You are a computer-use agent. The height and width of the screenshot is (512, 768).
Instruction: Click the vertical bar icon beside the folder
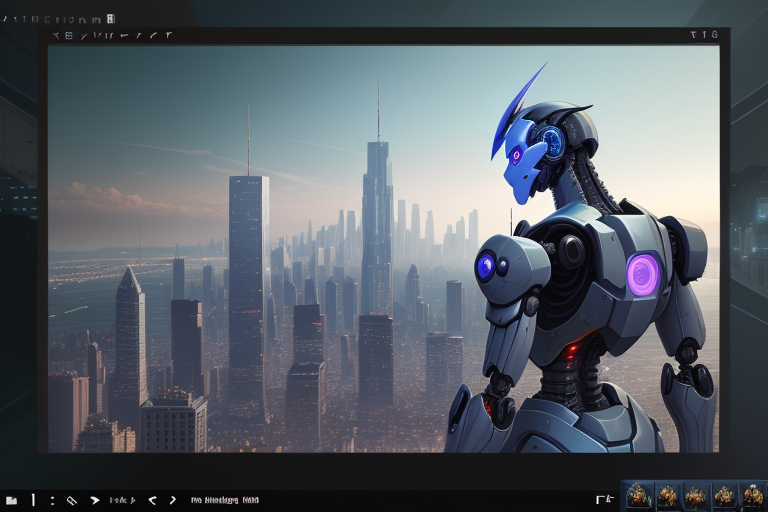(x=33, y=499)
